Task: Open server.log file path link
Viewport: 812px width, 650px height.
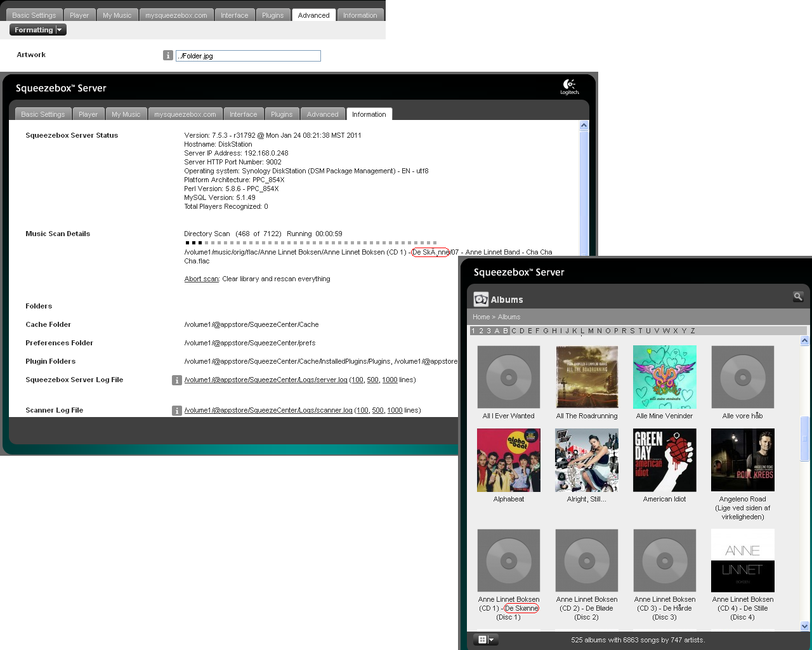Action: tap(266, 380)
